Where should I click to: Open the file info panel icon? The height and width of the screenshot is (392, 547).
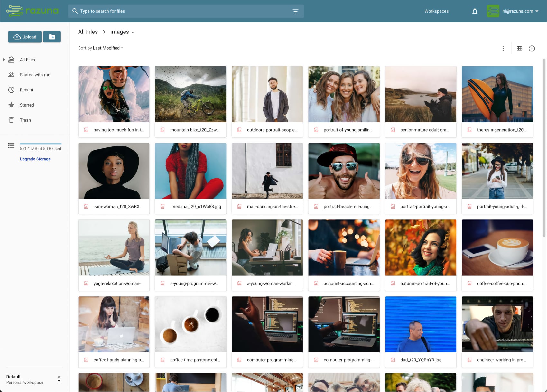[x=532, y=48]
